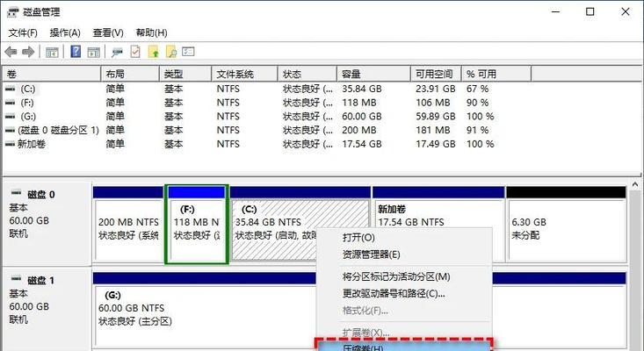Open the 文件(F) menu

tap(23, 32)
